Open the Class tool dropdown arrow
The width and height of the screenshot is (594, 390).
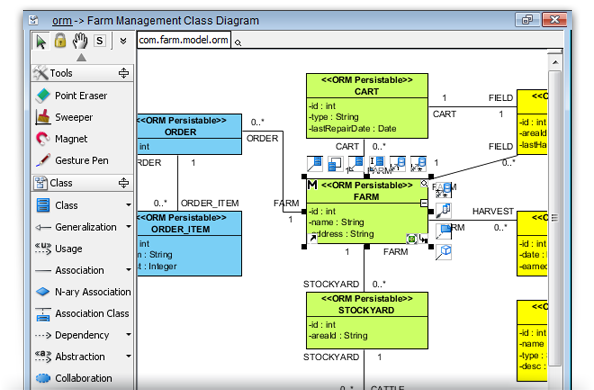click(x=129, y=205)
